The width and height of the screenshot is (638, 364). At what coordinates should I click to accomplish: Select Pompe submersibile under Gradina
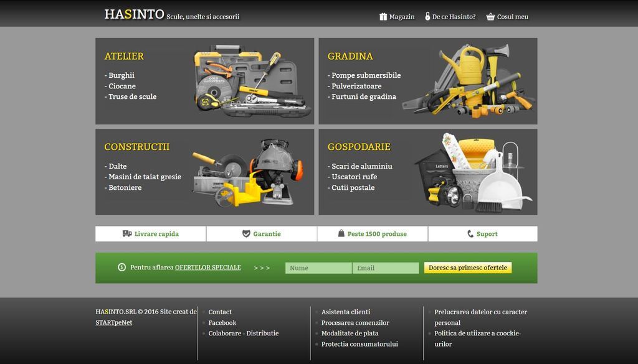pos(366,76)
